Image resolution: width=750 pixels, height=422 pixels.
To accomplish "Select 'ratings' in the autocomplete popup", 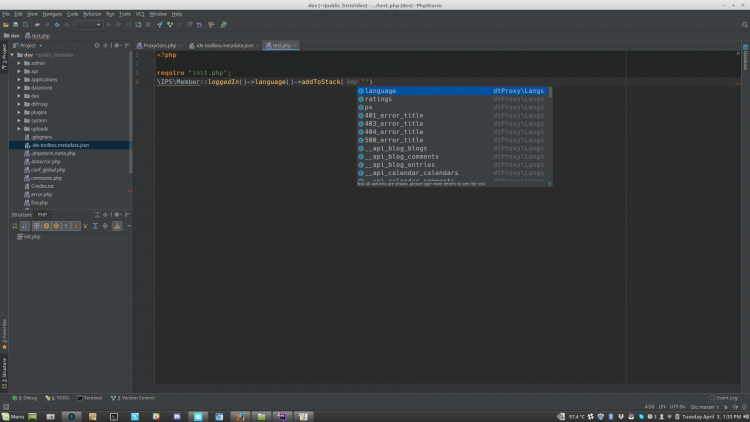I will click(x=378, y=99).
